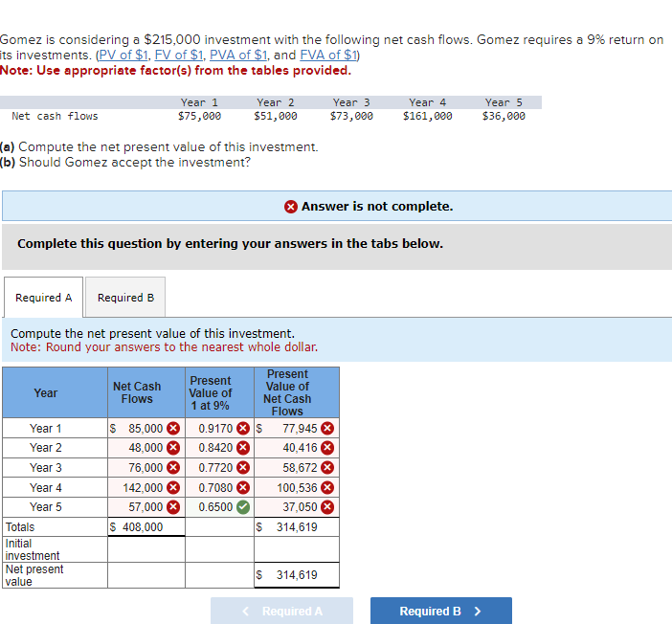
Task: Click red X icon next to 77,945
Action: pos(327,428)
